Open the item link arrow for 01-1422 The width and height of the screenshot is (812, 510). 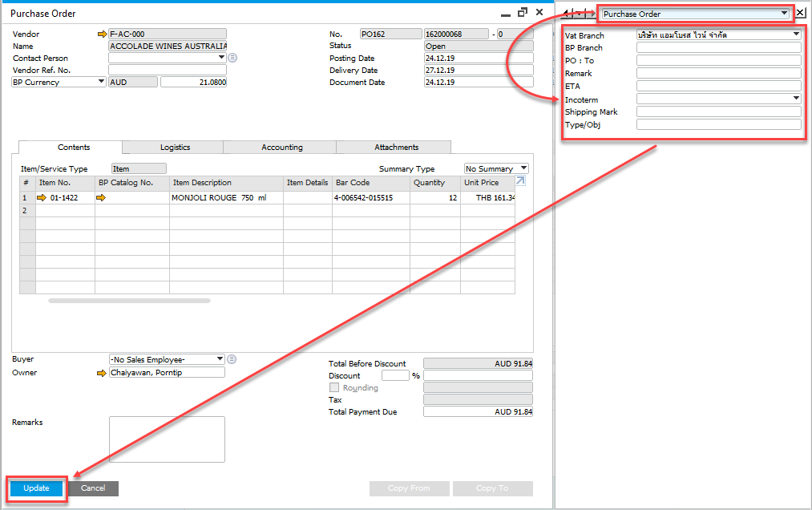[x=42, y=197]
